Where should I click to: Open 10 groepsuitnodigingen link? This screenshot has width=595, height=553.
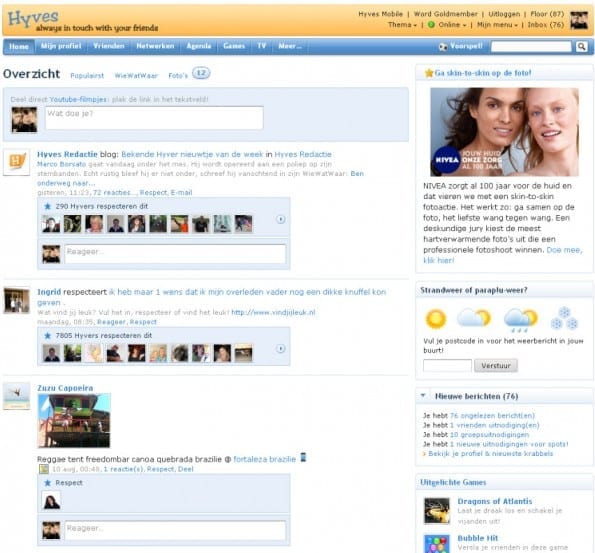[489, 435]
